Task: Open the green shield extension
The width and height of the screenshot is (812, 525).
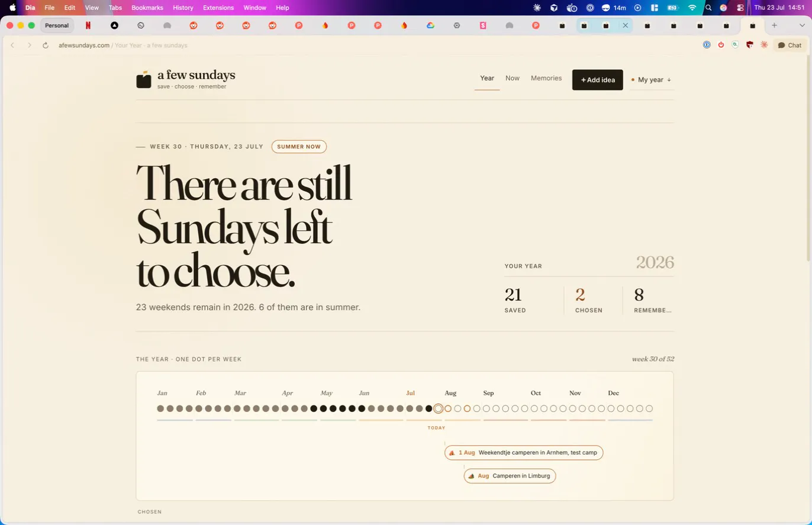Action: 735,45
